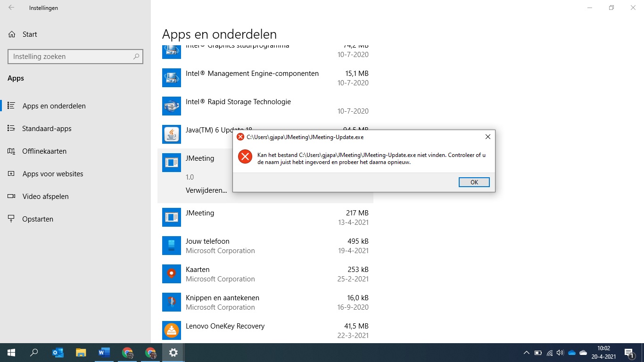
Task: Select Lenovo OneKey Recovery entry
Action: 265,330
